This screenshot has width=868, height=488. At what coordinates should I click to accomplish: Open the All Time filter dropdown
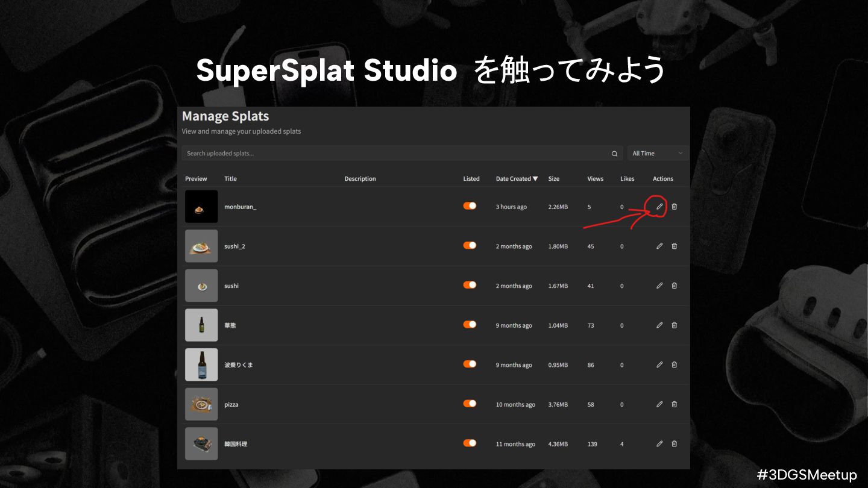[x=658, y=154]
